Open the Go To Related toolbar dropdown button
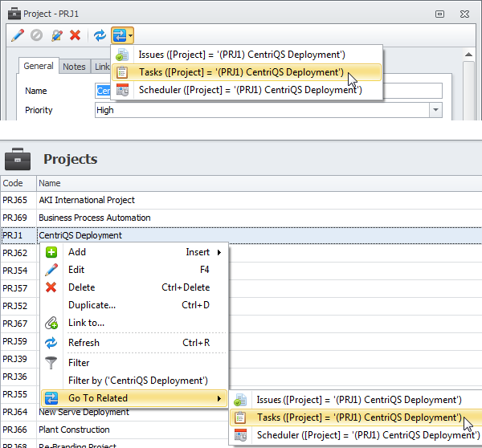The width and height of the screenshot is (482, 448). pos(122,35)
